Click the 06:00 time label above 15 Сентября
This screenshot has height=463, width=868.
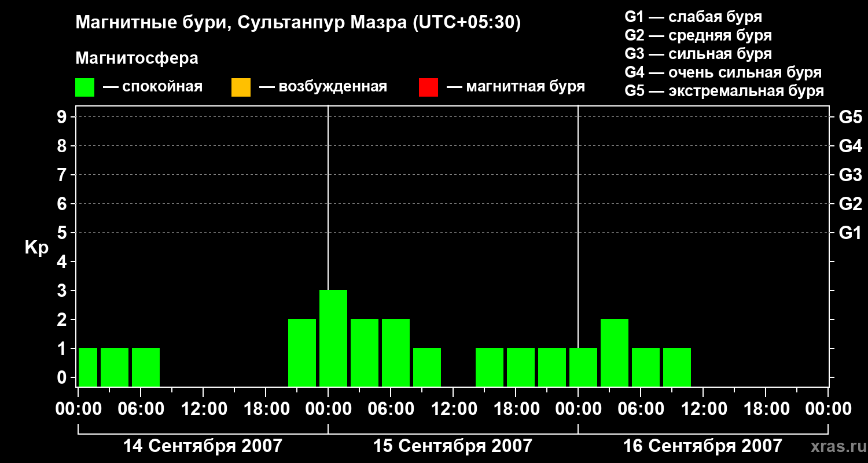(x=391, y=409)
